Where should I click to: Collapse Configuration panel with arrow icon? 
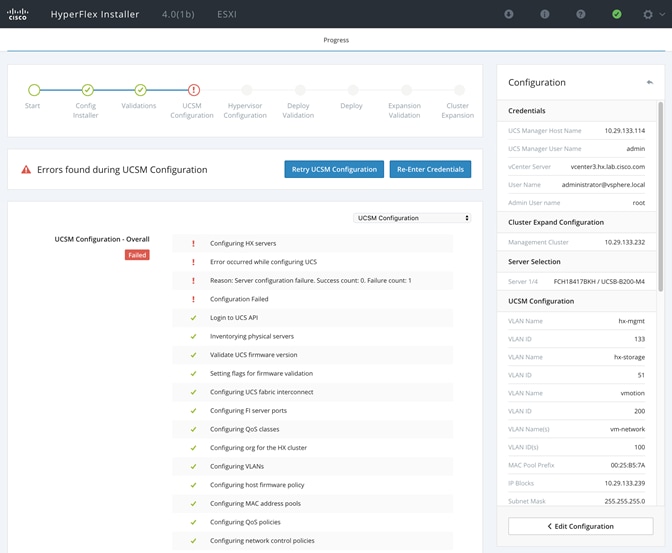tap(650, 82)
